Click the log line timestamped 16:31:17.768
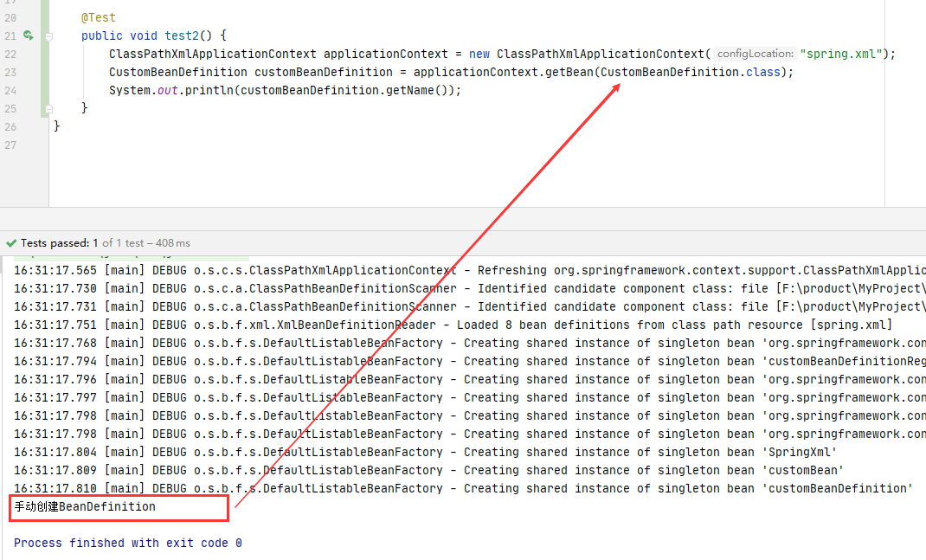This screenshot has height=560, width=926. (x=470, y=344)
